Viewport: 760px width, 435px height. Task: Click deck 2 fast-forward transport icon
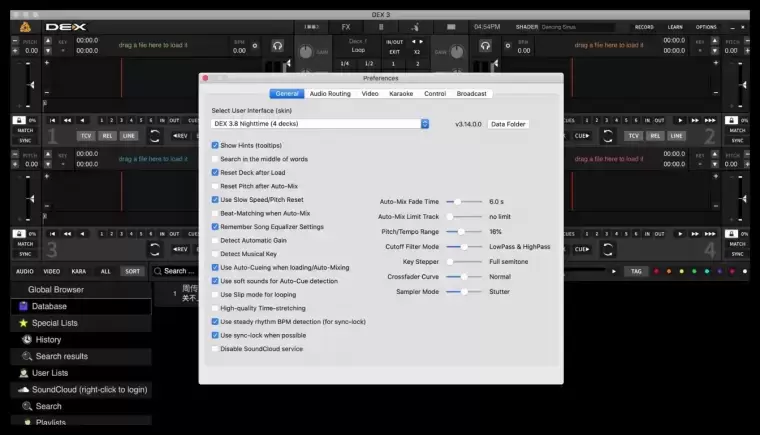tap(695, 120)
